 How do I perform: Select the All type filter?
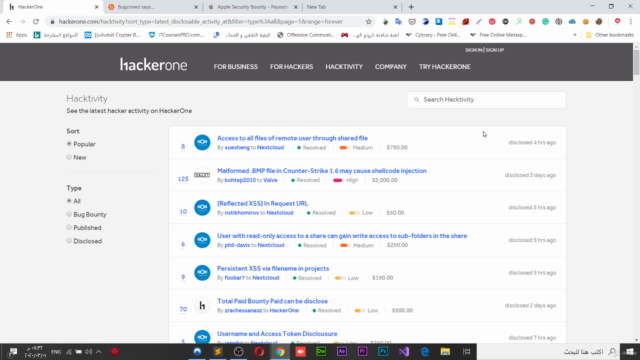(x=69, y=201)
